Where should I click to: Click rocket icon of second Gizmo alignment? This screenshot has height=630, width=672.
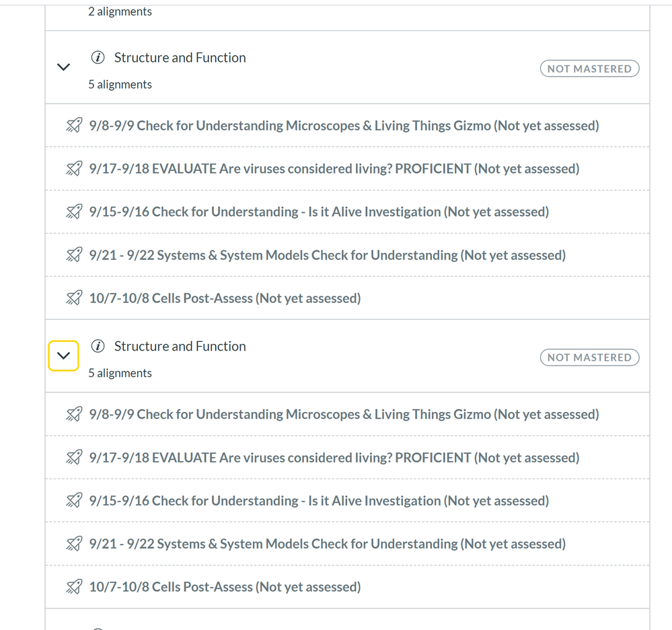click(x=74, y=415)
